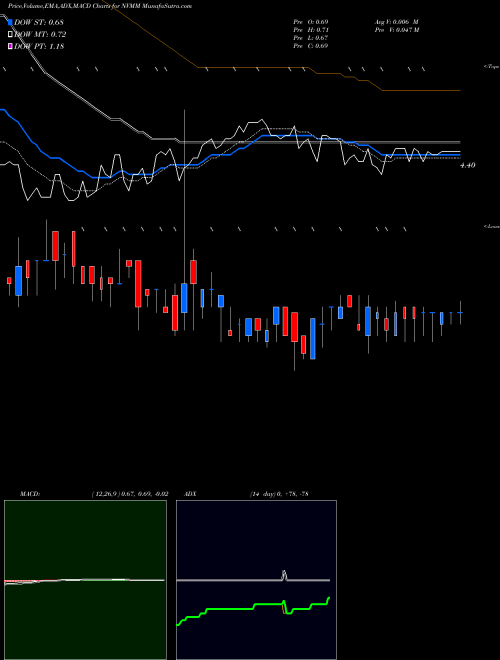Click the '<Lows' marker label

492,226
